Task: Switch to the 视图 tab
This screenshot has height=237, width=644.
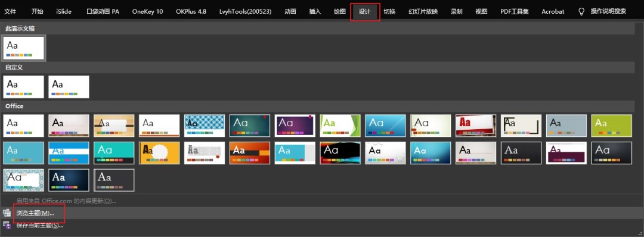Action: coord(481,11)
